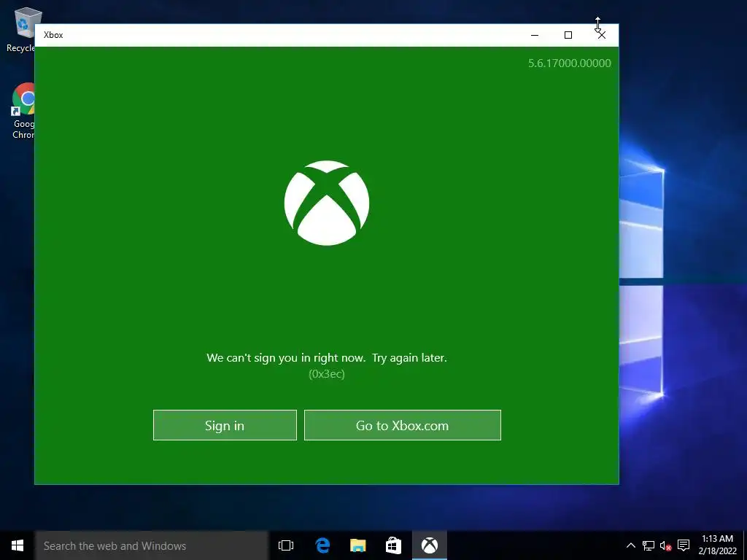
Task: Maximize the Xbox window
Action: tap(568, 35)
